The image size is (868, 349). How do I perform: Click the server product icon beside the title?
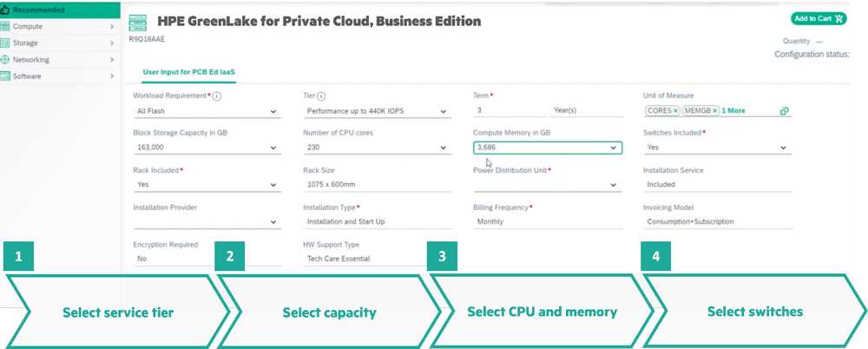(137, 23)
